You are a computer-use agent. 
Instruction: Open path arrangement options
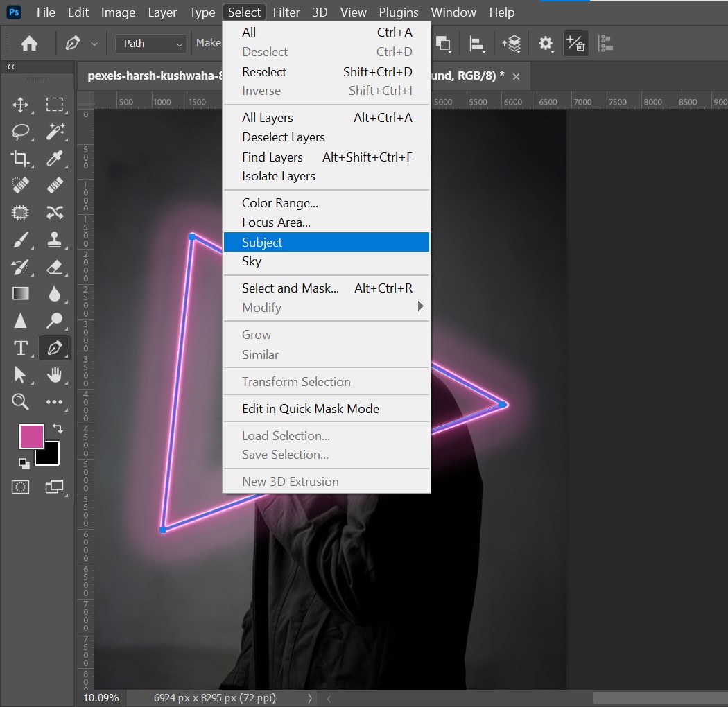[511, 44]
